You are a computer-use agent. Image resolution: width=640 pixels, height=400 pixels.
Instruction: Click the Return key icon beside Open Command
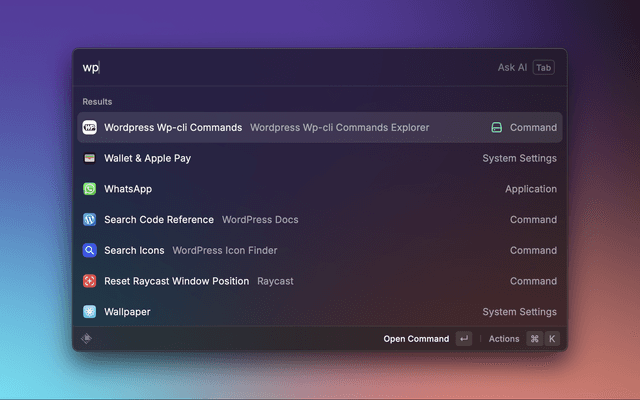464,339
